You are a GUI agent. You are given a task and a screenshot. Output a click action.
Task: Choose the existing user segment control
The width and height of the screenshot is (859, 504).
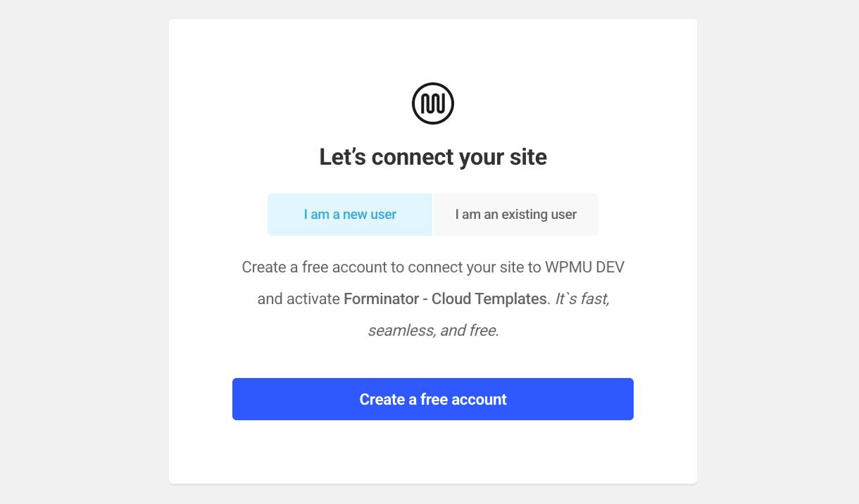[515, 214]
